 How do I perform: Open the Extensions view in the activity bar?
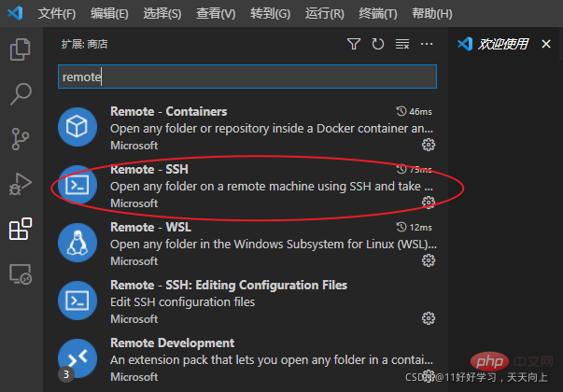[x=21, y=229]
